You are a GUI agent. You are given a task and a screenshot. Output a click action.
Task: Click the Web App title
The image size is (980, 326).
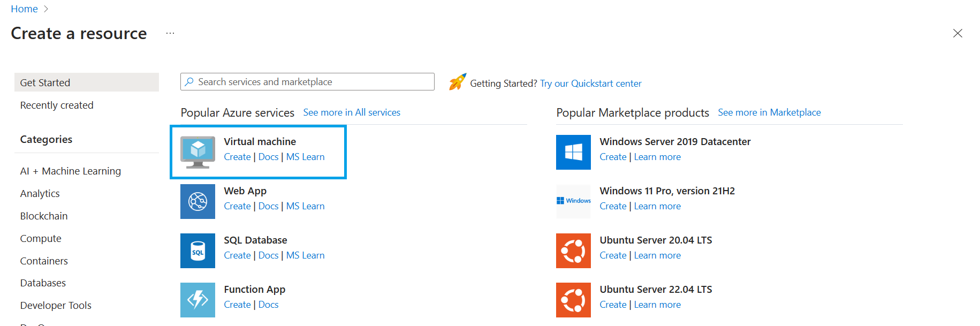click(245, 191)
